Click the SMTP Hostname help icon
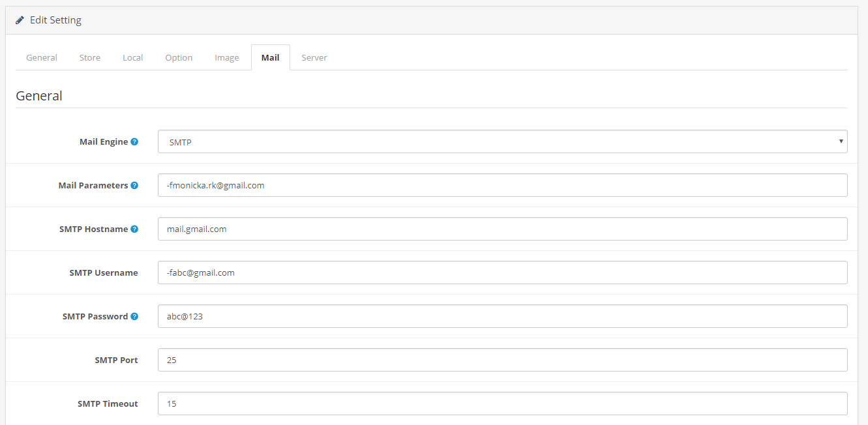 coord(134,229)
